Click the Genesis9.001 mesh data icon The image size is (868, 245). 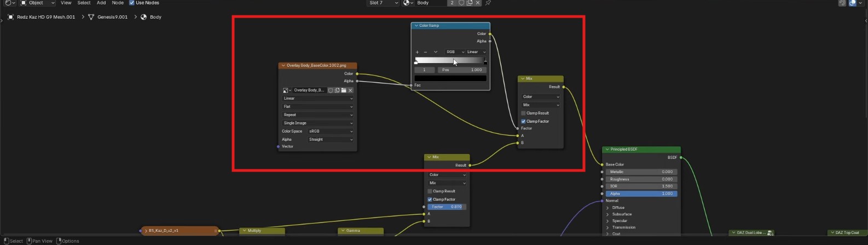click(91, 17)
